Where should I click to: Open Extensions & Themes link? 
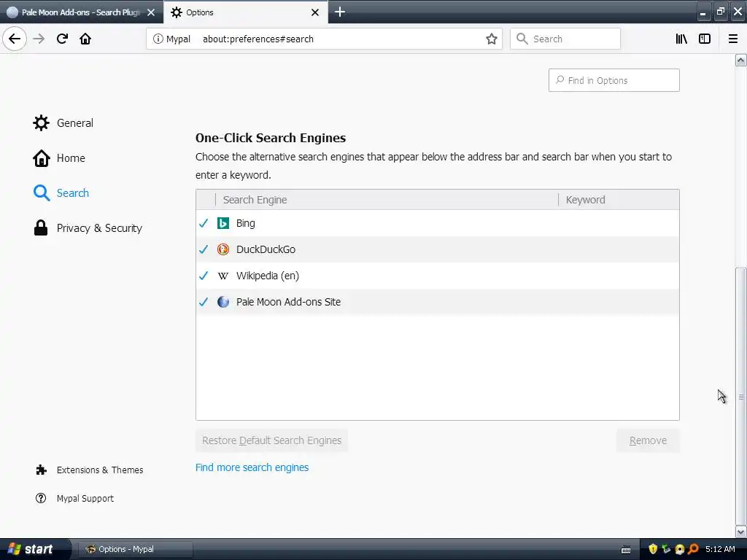click(99, 470)
